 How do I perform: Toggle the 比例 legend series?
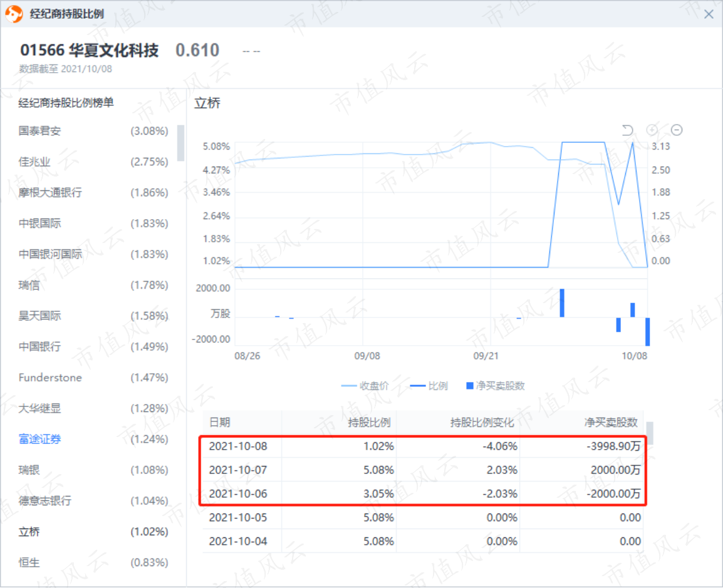click(x=429, y=386)
